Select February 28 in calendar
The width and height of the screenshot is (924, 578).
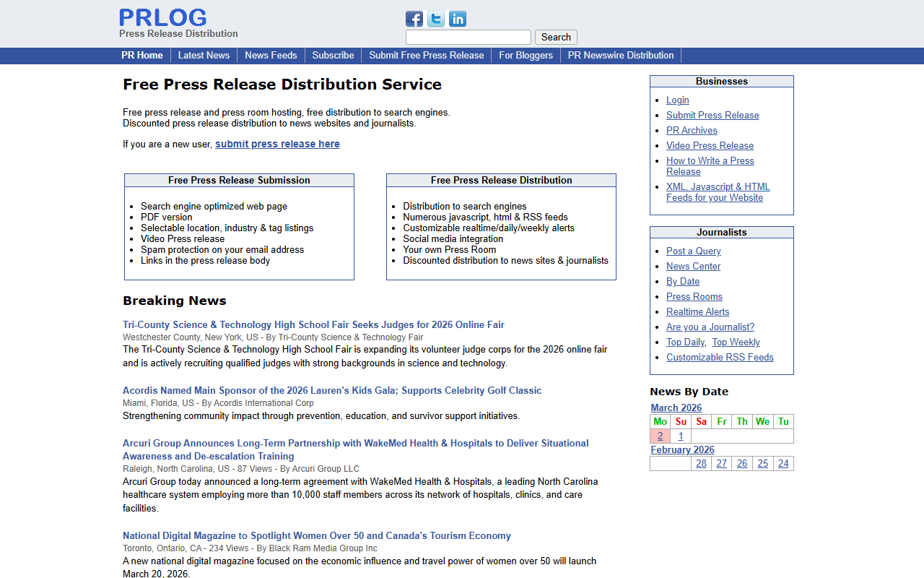[x=701, y=463]
